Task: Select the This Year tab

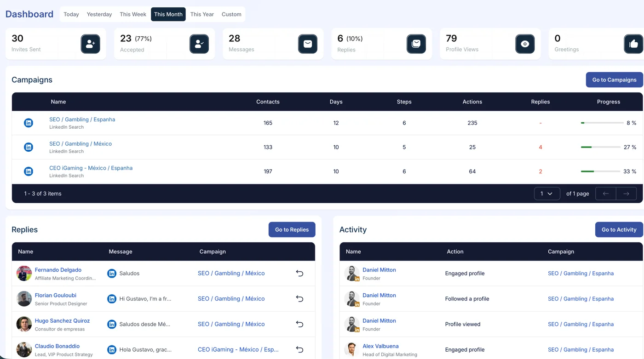Action: [202, 14]
